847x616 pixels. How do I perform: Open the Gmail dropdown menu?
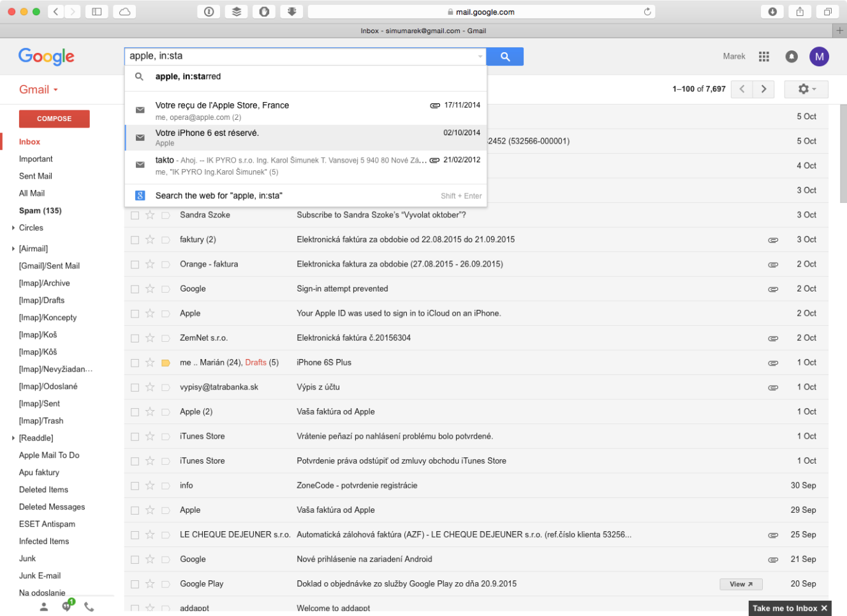38,90
